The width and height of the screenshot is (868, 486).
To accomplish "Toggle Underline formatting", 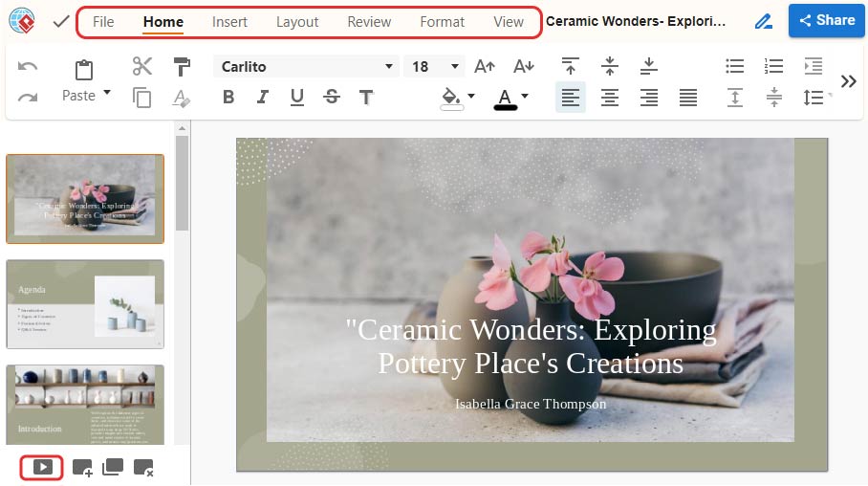I will pos(297,97).
